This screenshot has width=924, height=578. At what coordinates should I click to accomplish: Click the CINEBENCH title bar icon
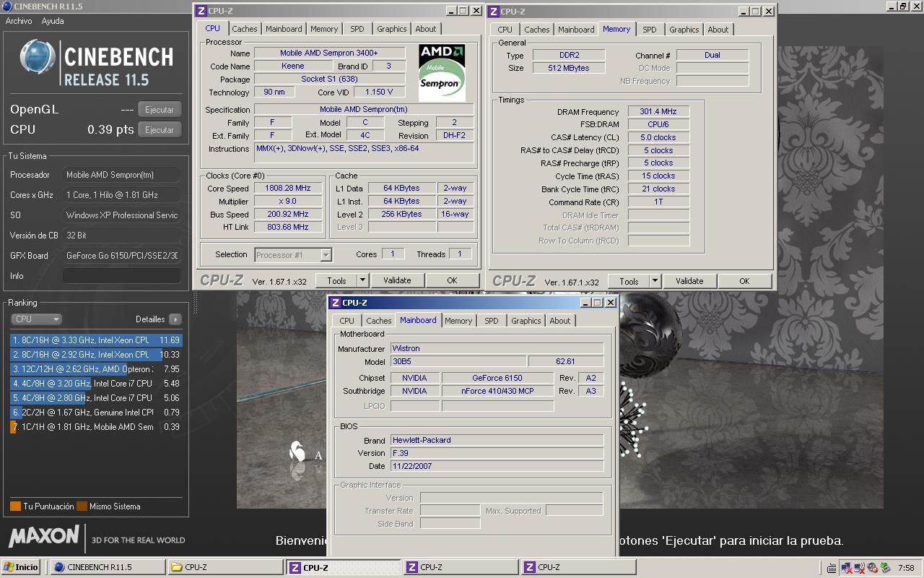(x=6, y=6)
